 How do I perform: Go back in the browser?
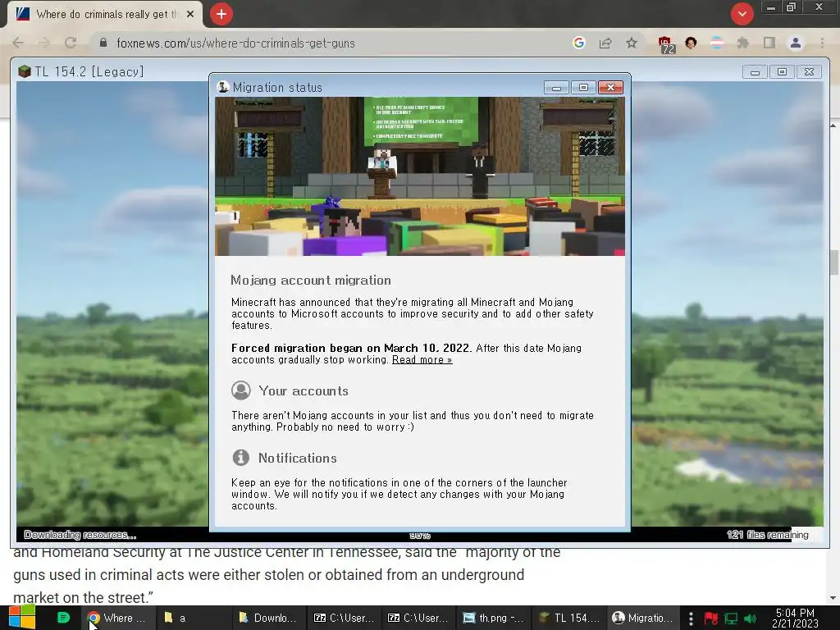(18, 43)
